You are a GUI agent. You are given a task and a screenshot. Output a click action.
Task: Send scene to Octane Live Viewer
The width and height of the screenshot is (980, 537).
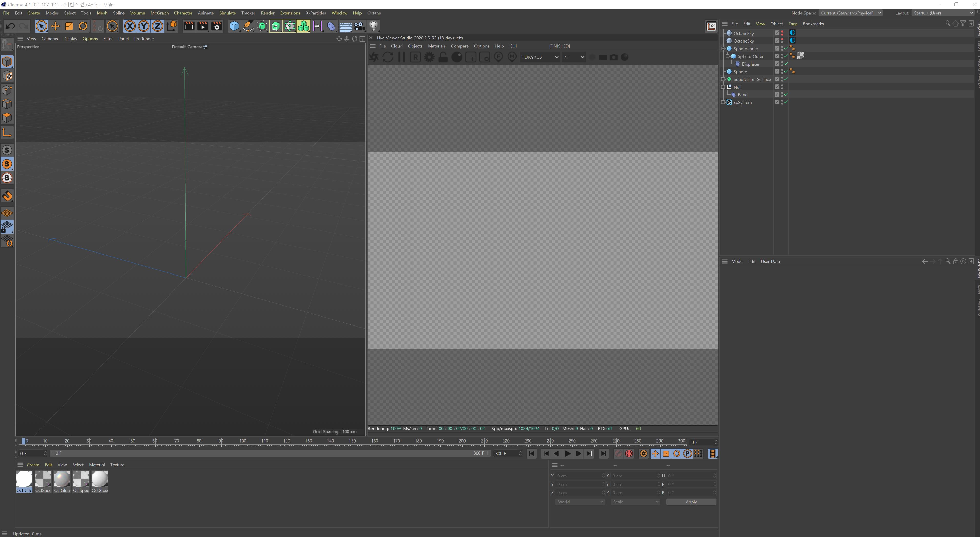point(374,57)
